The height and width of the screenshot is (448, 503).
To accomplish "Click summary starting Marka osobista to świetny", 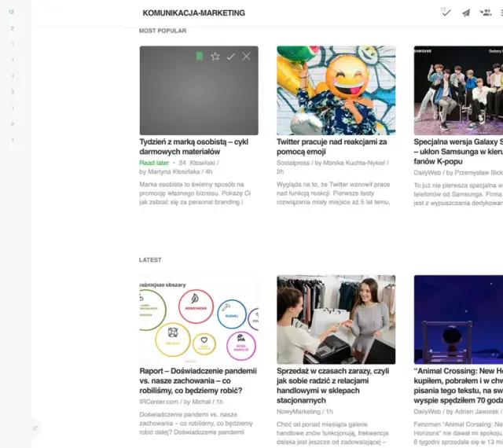I will click(195, 193).
